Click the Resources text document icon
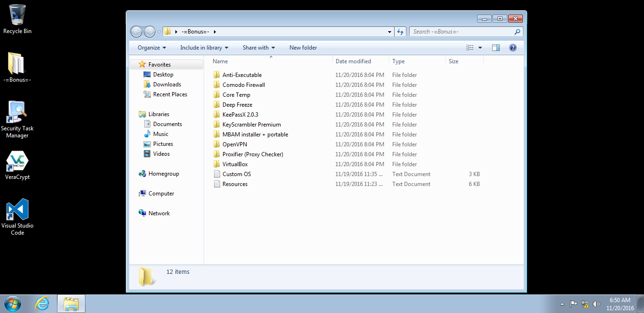 (216, 184)
